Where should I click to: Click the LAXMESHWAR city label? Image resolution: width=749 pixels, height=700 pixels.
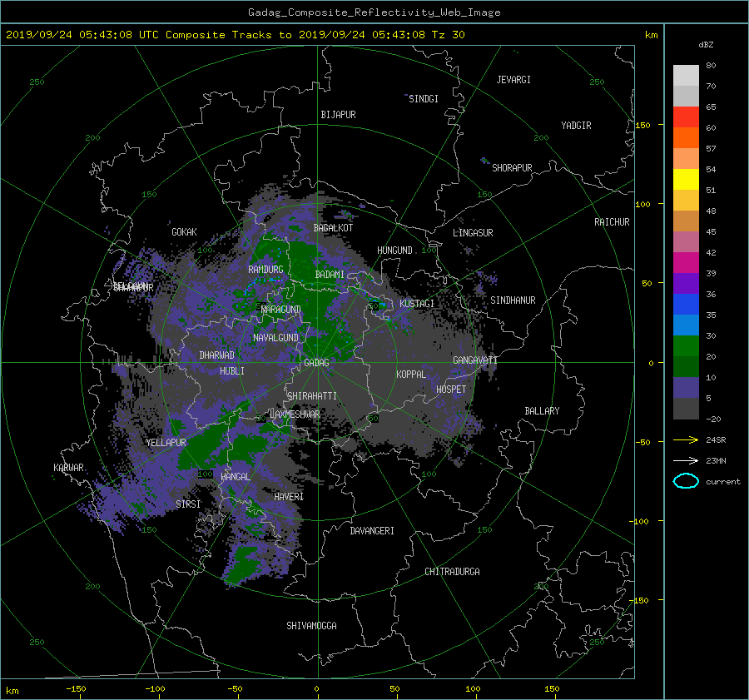[x=295, y=415]
